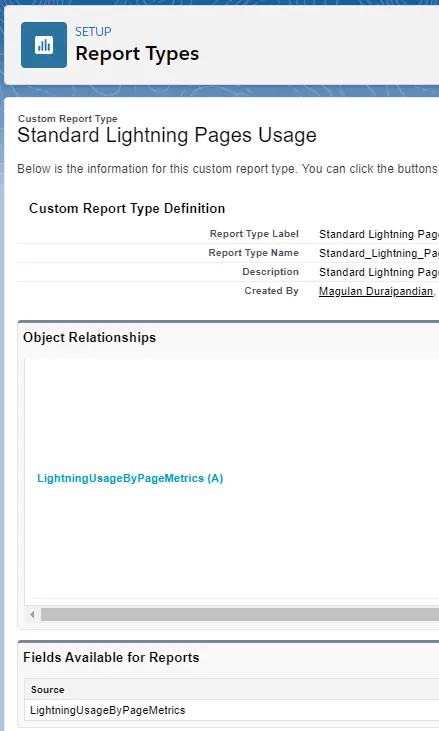Click the Report Type Name field label
439x731 pixels.
click(x=253, y=253)
